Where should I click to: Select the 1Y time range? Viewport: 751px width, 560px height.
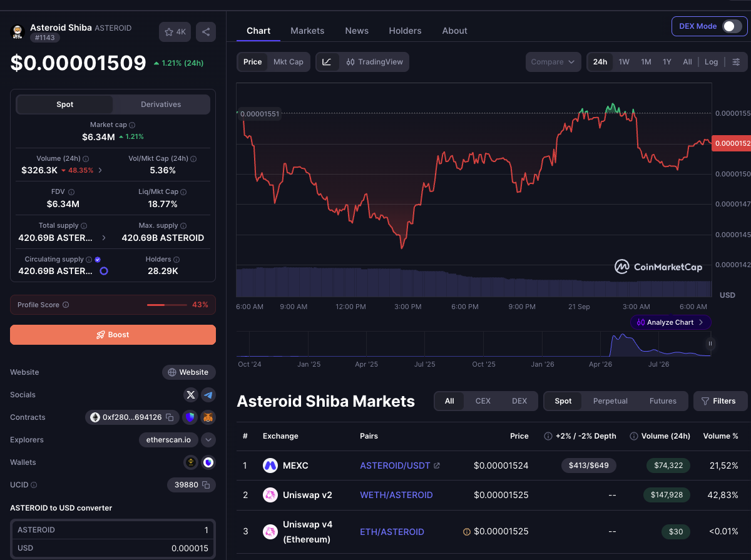pos(667,62)
